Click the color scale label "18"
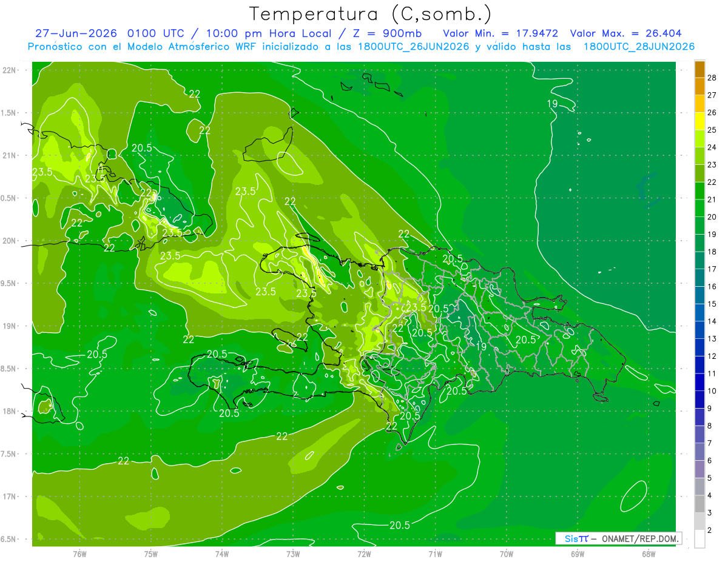 (x=712, y=252)
